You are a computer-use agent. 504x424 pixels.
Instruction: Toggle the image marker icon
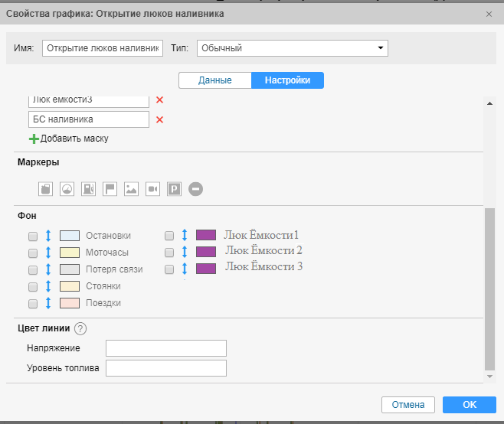pyautogui.click(x=132, y=189)
